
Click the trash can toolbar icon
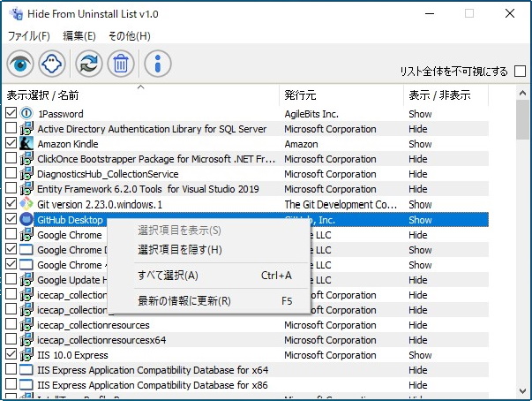[121, 64]
